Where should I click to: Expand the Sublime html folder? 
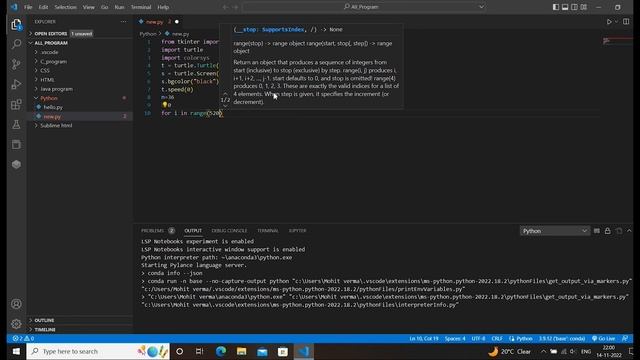point(56,126)
